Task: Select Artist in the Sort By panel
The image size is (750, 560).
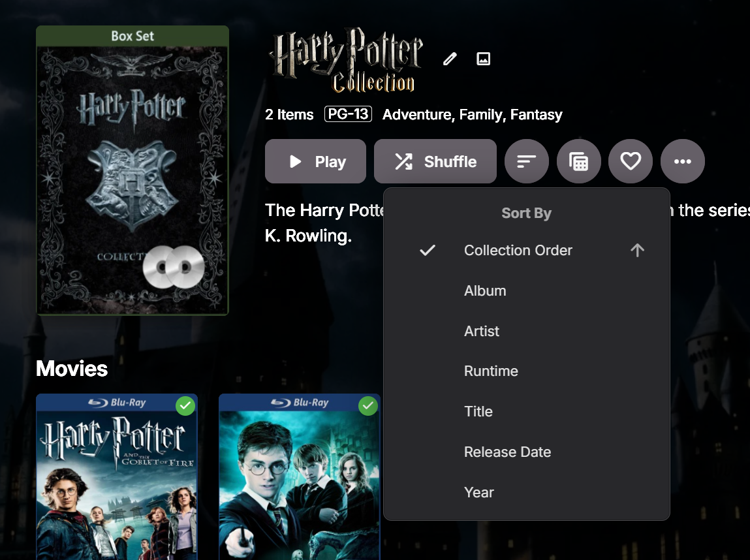Action: point(482,331)
